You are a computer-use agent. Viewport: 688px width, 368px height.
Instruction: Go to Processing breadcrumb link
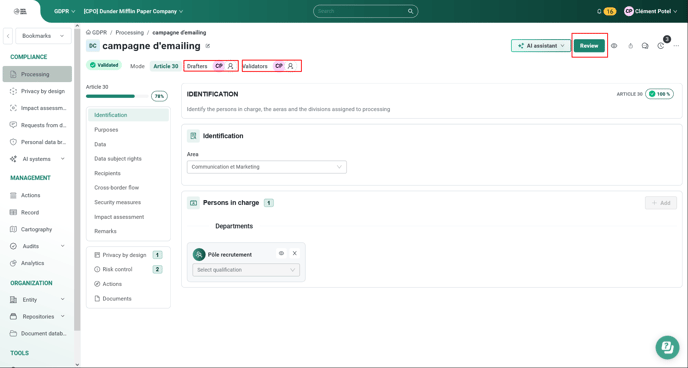[129, 32]
